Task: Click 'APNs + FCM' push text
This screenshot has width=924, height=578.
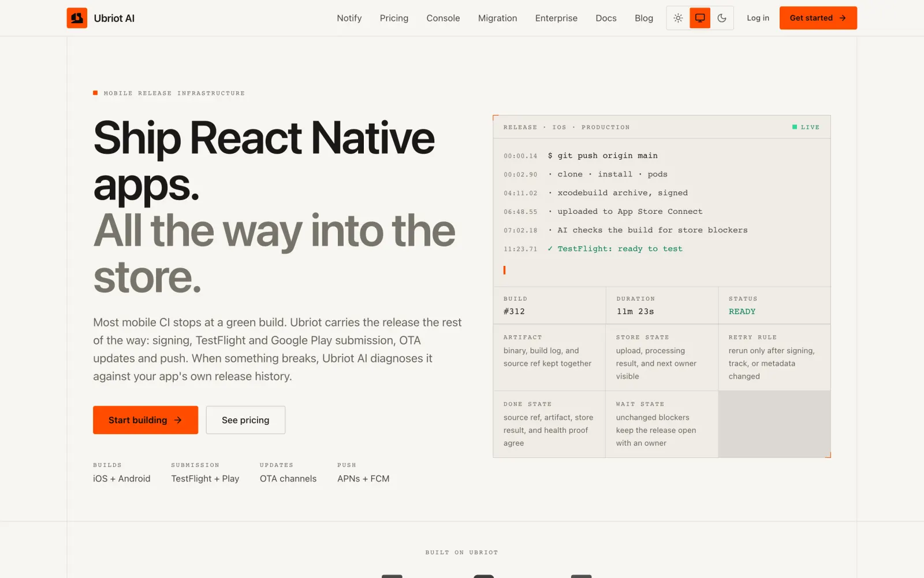Action: coord(363,479)
